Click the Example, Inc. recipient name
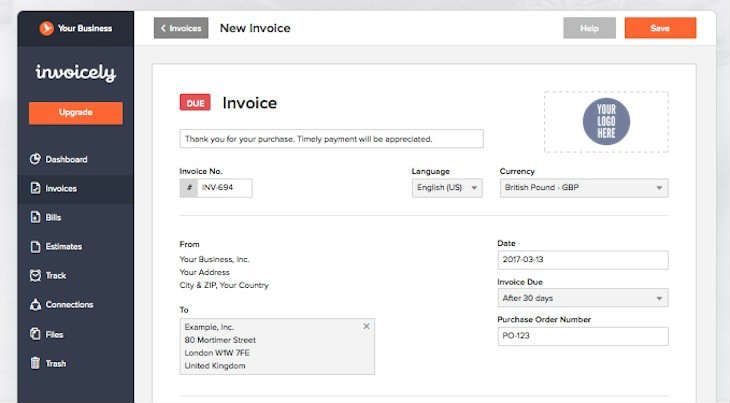The height and width of the screenshot is (403, 730). point(209,327)
